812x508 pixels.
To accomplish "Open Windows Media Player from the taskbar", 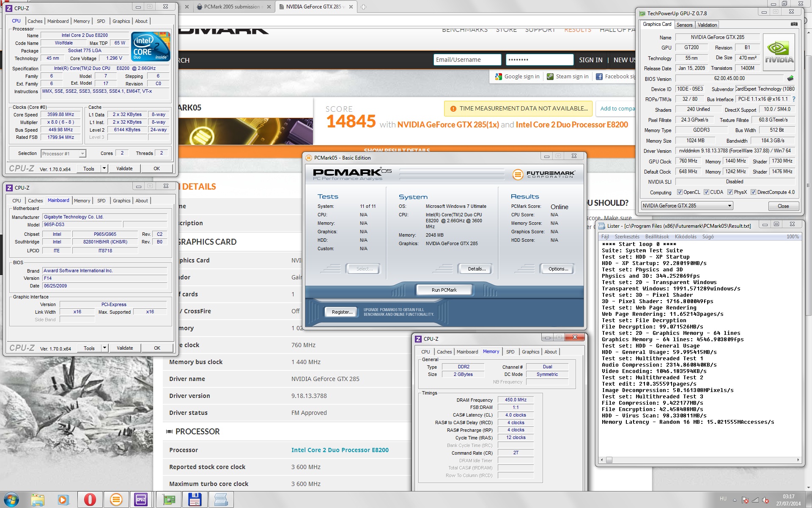I will click(63, 500).
